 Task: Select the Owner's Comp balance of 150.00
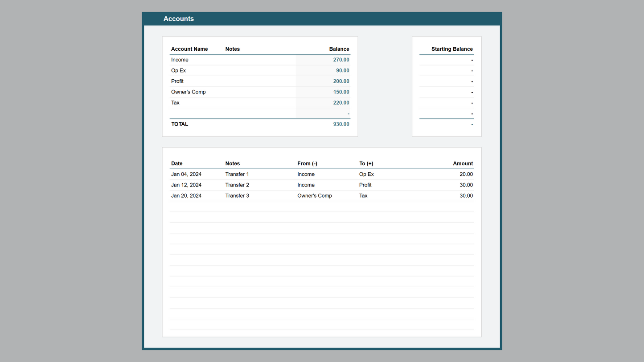[341, 92]
